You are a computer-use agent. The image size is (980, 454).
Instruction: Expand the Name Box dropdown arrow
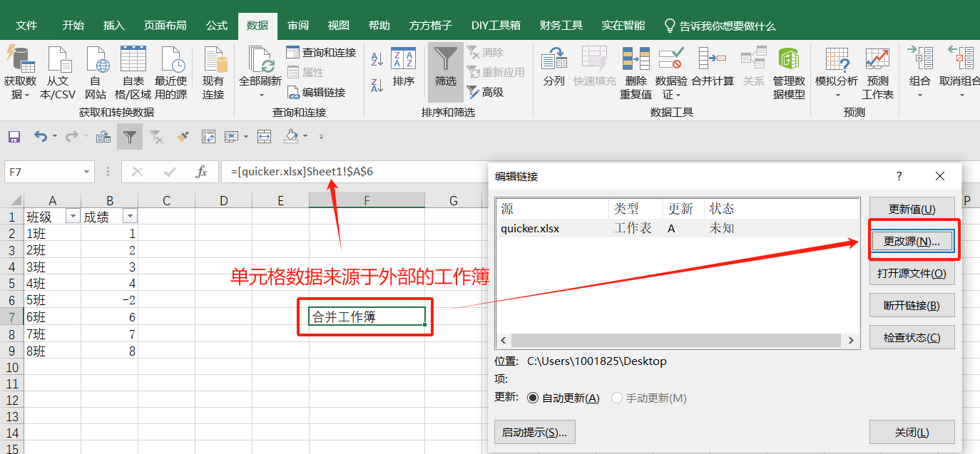pyautogui.click(x=87, y=172)
